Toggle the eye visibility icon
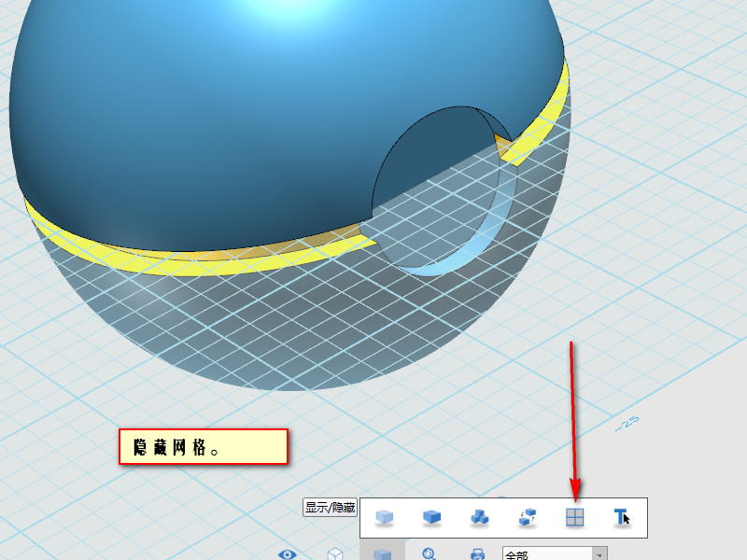 pos(287,553)
